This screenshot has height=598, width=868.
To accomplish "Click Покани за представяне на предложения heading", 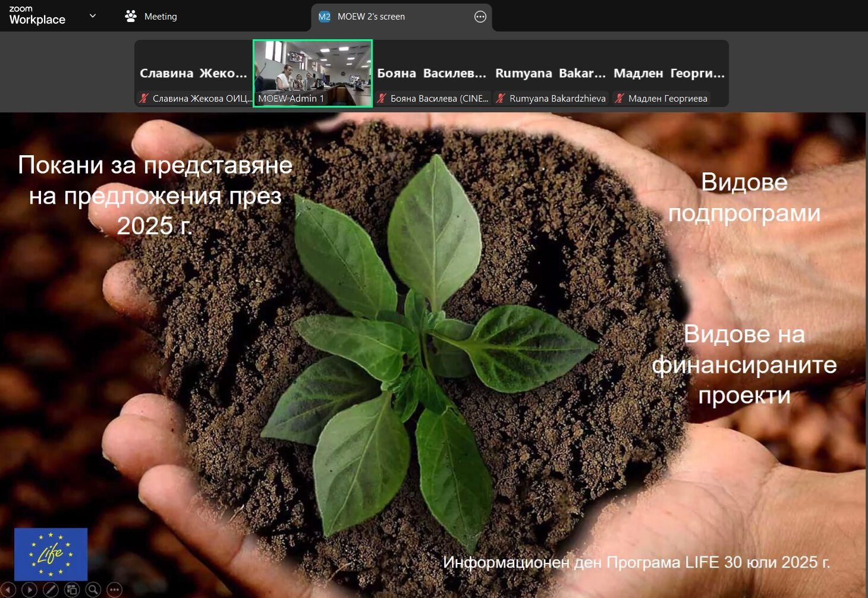I will pyautogui.click(x=155, y=195).
